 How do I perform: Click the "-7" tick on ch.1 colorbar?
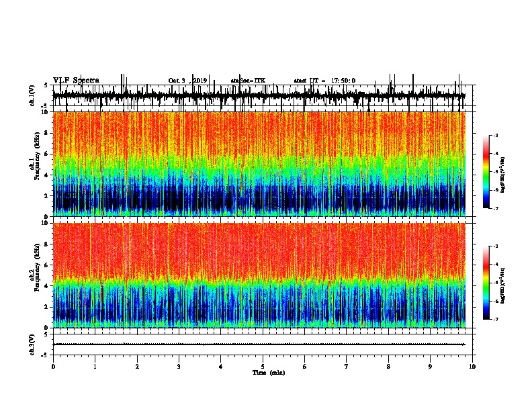[x=495, y=208]
